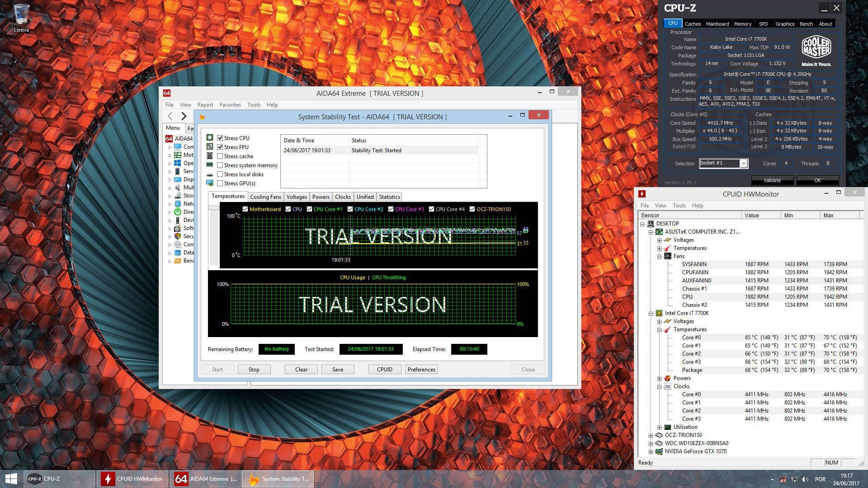Expand ASUSTeK Temperatures node
Screen dimensions: 868x488
pos(659,248)
